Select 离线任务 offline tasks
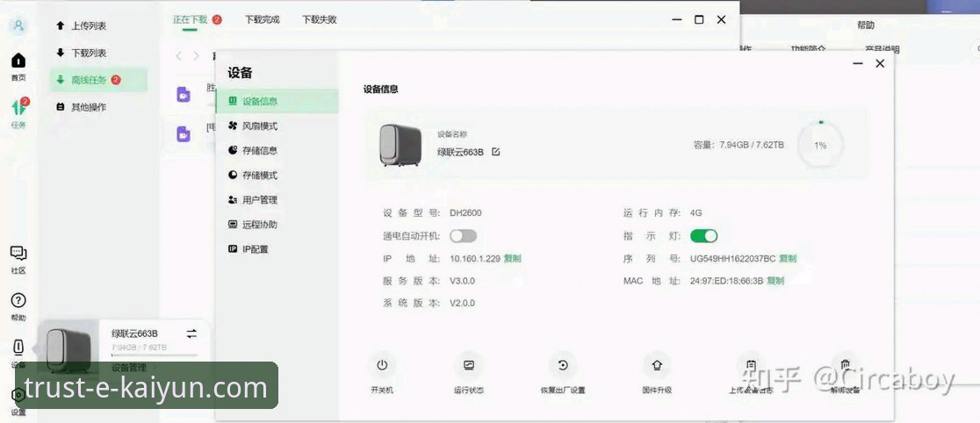 [x=98, y=80]
